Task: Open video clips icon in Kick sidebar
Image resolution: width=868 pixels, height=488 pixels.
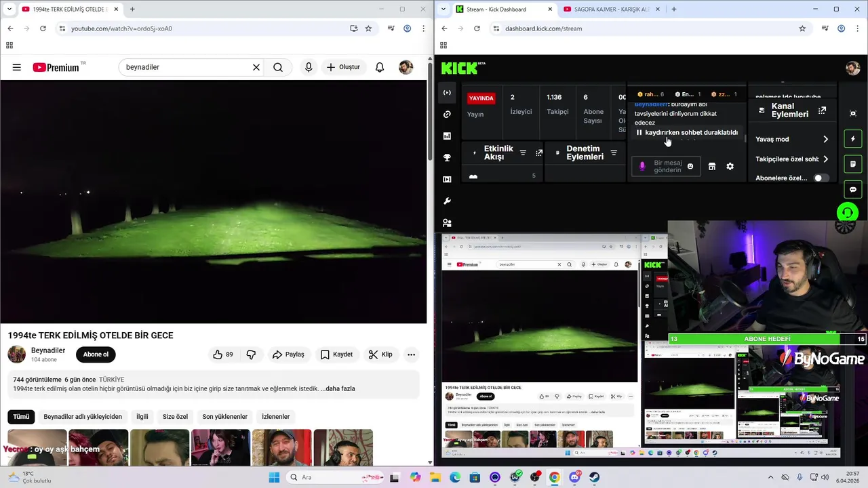Action: [447, 180]
